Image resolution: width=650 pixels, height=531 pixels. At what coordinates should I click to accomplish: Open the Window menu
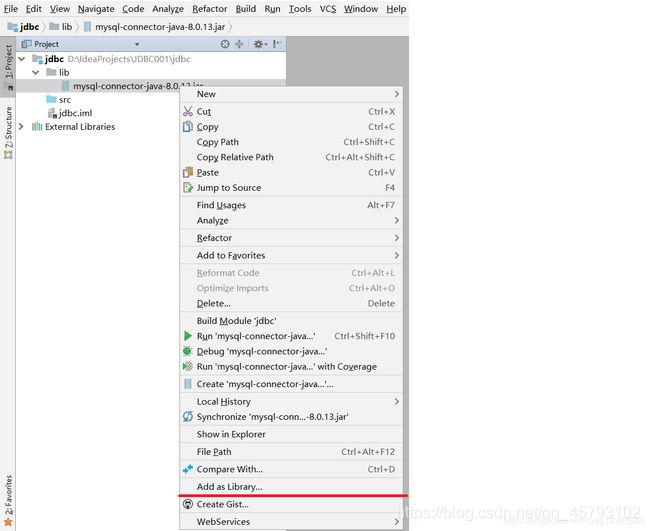pos(361,9)
